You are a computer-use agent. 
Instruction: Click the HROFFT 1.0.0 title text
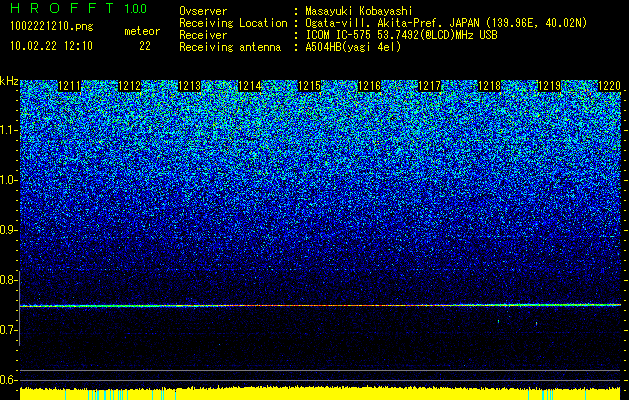79,8
